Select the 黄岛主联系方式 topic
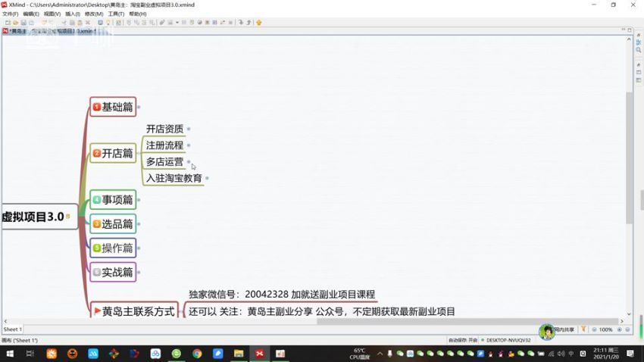The image size is (644, 362). point(134,311)
